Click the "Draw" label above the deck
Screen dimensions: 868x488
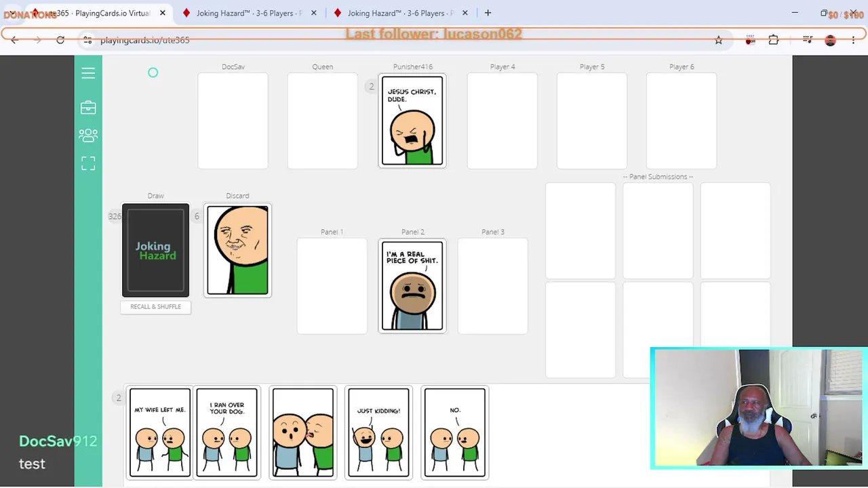pos(155,196)
